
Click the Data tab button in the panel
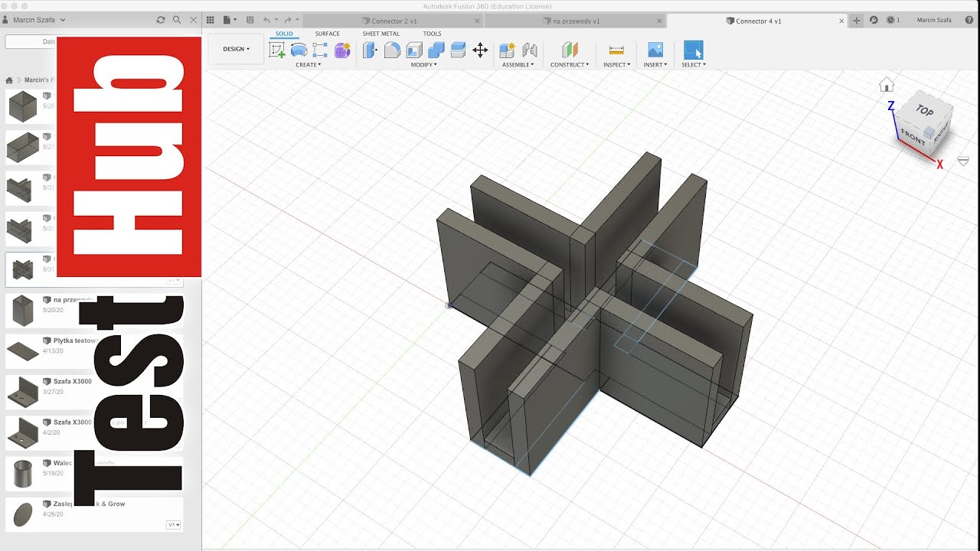point(31,42)
